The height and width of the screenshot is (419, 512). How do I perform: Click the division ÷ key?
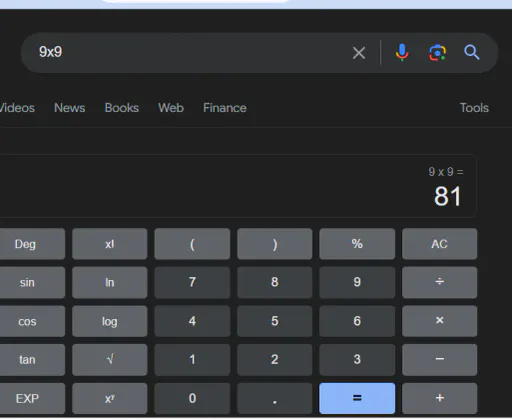tap(439, 282)
